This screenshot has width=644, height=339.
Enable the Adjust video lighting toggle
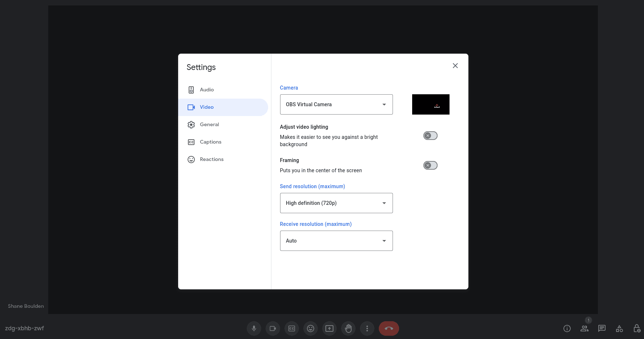click(430, 136)
